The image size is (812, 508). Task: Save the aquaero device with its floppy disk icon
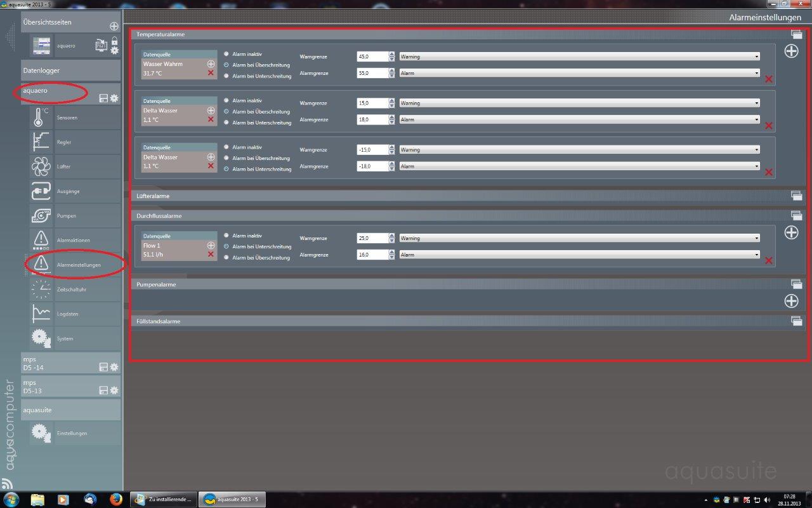pyautogui.click(x=103, y=98)
